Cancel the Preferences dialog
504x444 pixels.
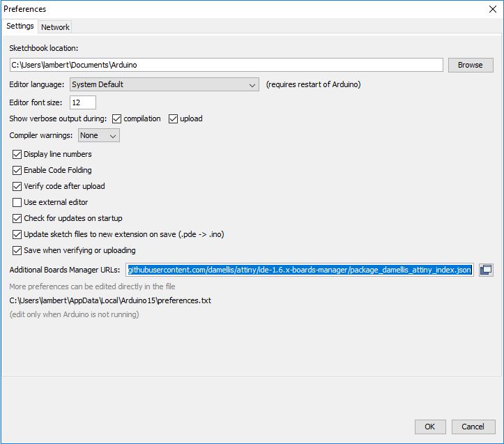pyautogui.click(x=473, y=427)
